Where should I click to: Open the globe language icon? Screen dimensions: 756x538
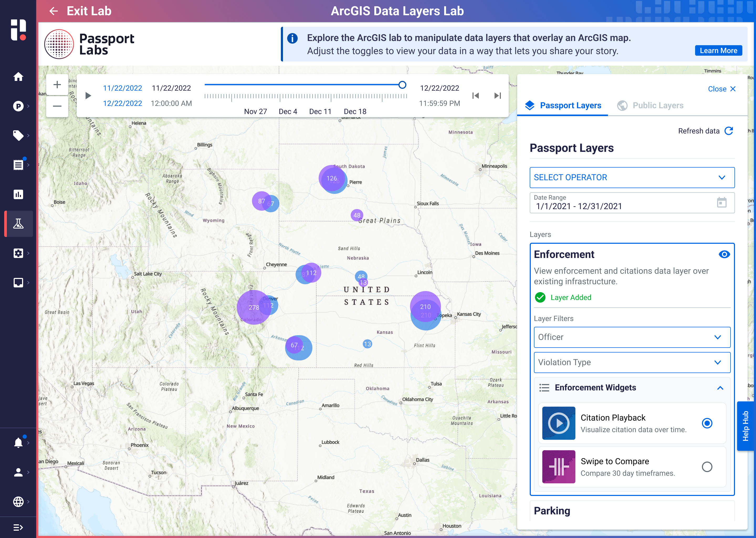tap(18, 501)
